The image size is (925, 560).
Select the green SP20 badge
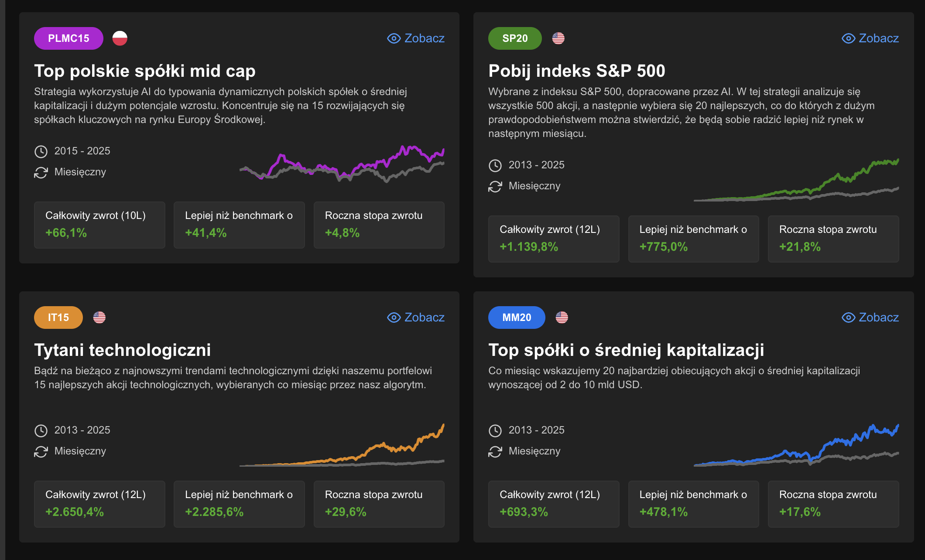[x=515, y=38]
